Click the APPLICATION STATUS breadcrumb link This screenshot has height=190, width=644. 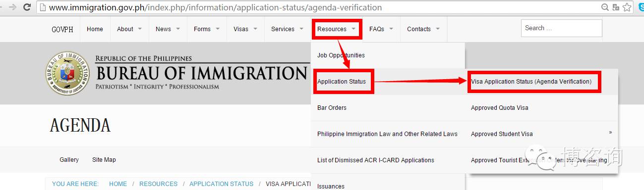(221, 184)
